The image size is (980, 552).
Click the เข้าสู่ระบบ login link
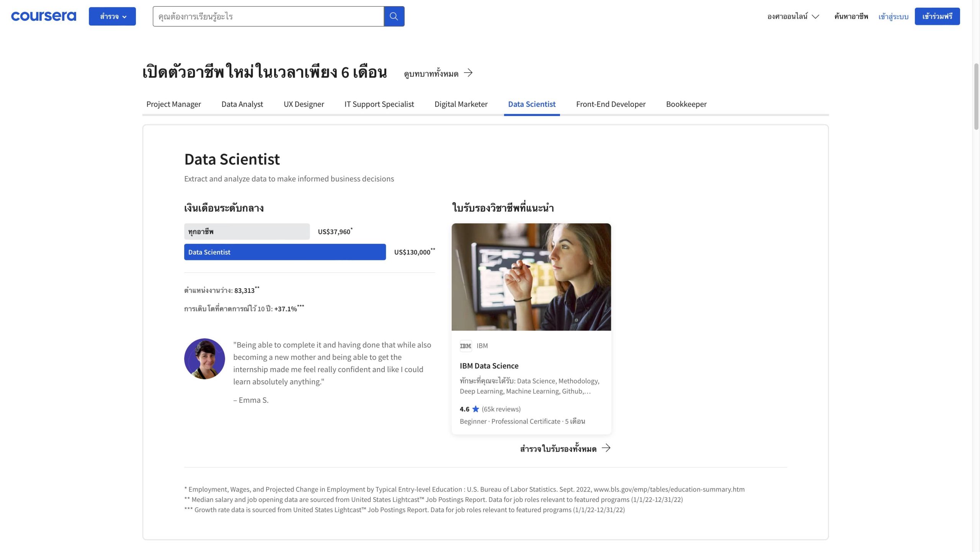click(x=893, y=16)
